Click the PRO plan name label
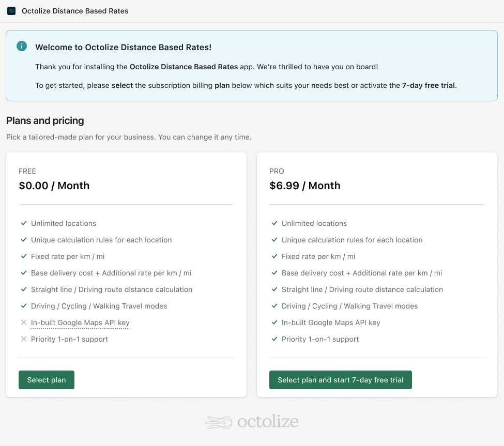This screenshot has height=446, width=504. (277, 171)
